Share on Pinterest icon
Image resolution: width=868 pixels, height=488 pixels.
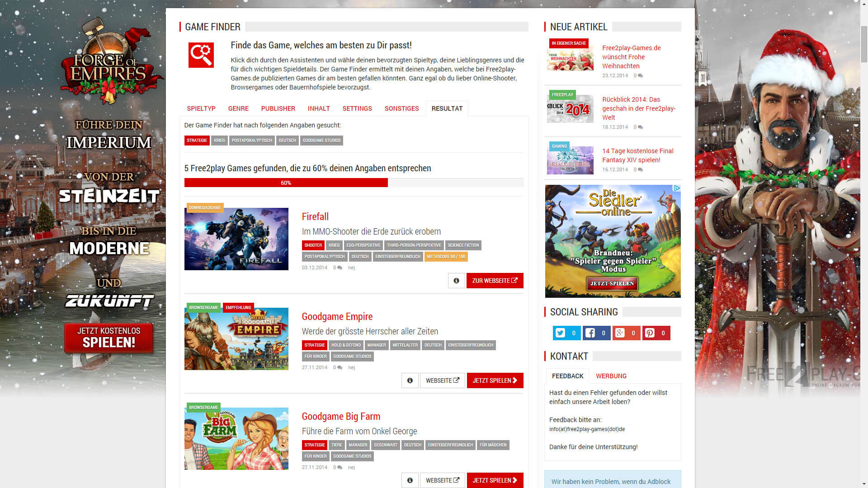point(650,333)
